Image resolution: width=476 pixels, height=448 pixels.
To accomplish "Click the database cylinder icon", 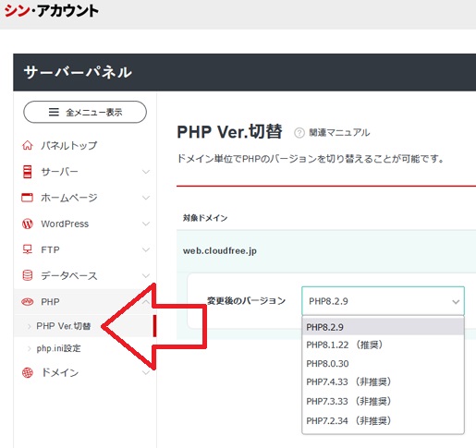I will pyautogui.click(x=28, y=275).
